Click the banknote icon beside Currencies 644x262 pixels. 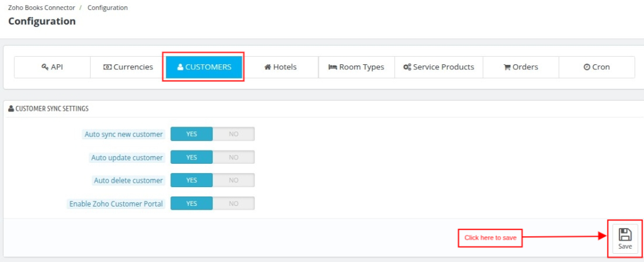click(x=107, y=67)
